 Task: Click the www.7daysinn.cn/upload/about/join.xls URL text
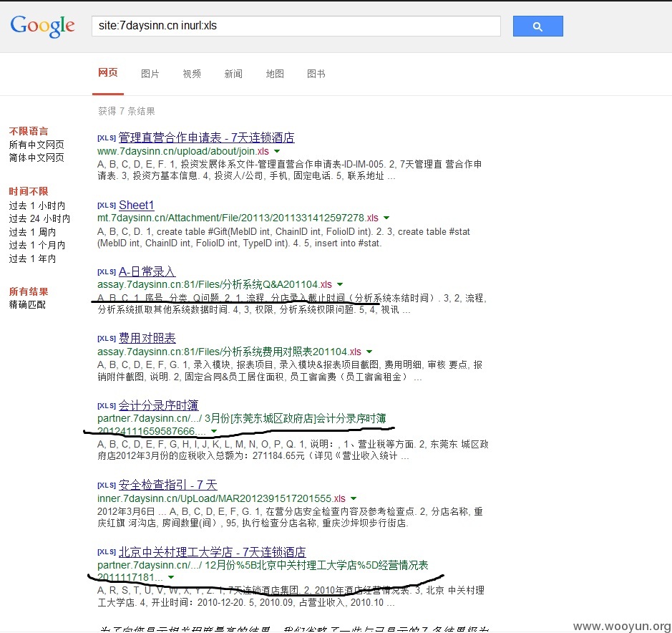pos(183,151)
